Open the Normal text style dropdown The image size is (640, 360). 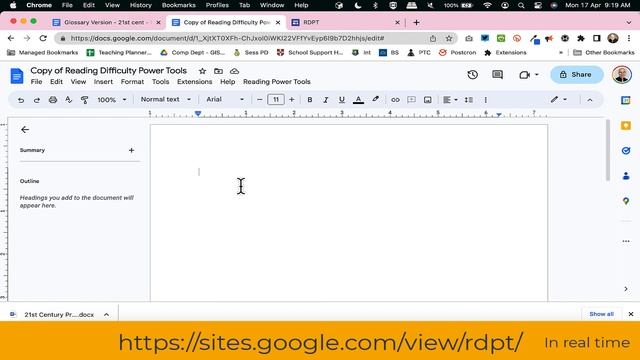(165, 99)
